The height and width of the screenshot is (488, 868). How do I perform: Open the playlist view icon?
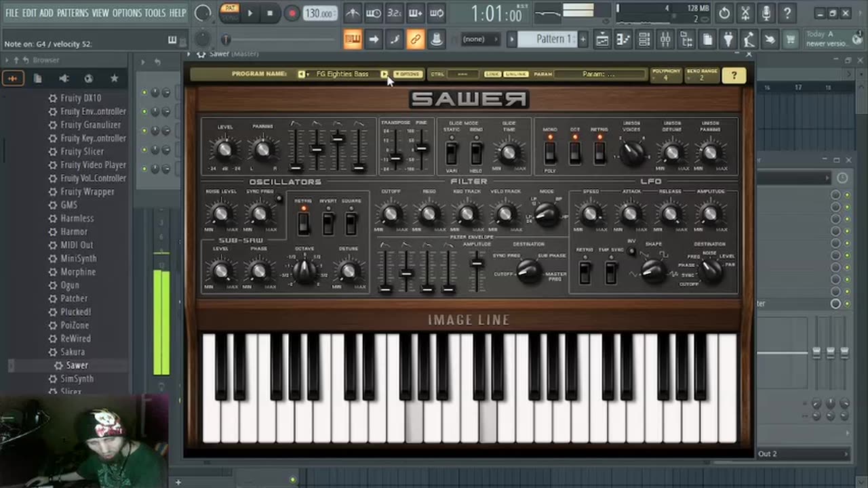point(602,40)
